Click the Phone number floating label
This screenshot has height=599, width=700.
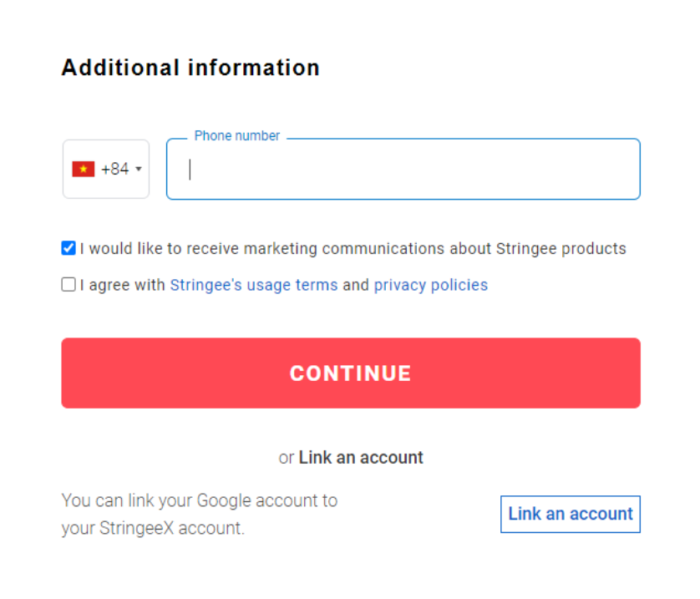coord(237,135)
